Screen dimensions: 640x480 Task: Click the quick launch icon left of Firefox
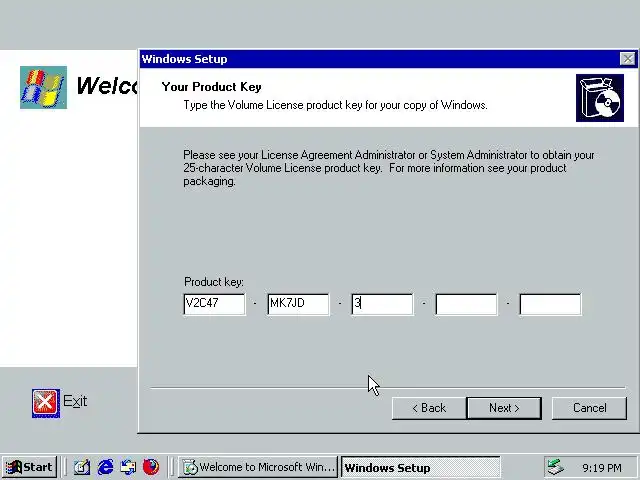128,467
